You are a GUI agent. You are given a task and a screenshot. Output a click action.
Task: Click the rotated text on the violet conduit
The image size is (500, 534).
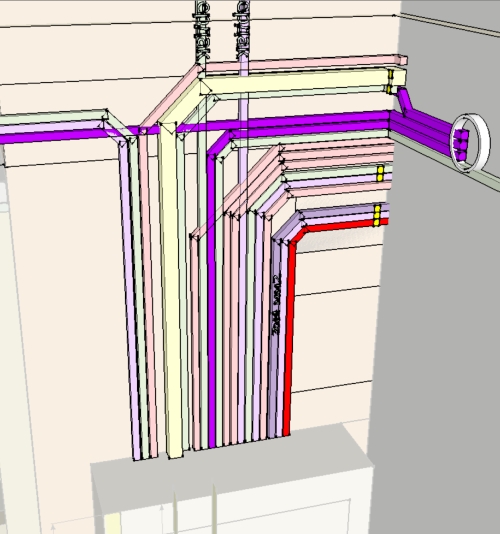[277, 304]
